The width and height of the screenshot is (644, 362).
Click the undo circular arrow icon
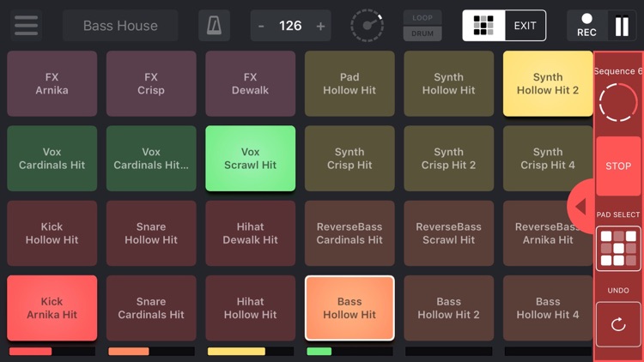(618, 324)
